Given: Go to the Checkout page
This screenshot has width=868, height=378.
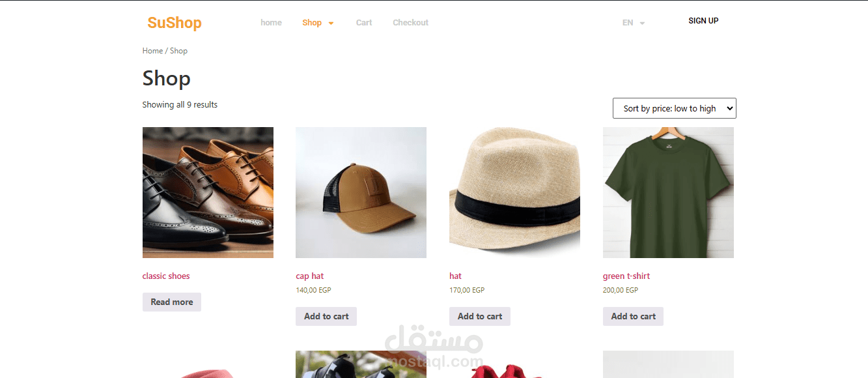Looking at the screenshot, I should point(410,22).
